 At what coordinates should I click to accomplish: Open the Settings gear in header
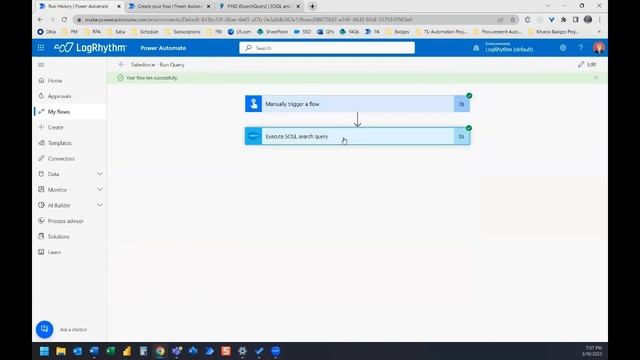pos(563,48)
